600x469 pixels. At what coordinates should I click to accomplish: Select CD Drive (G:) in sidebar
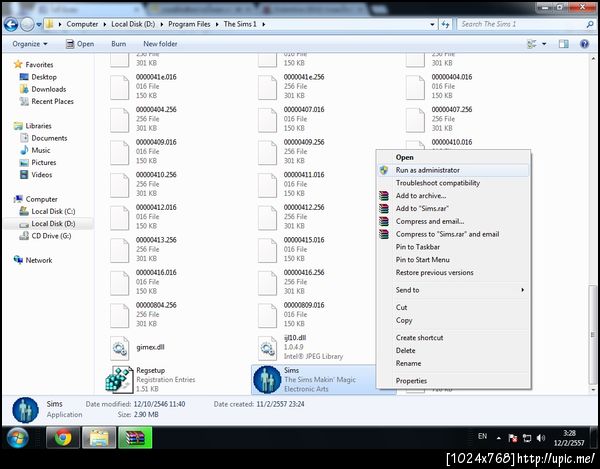click(46, 236)
